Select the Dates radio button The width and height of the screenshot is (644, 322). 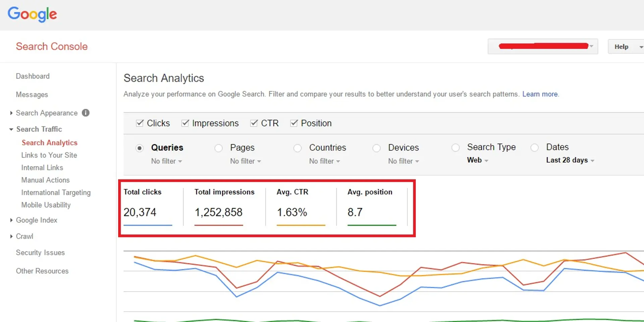point(535,148)
